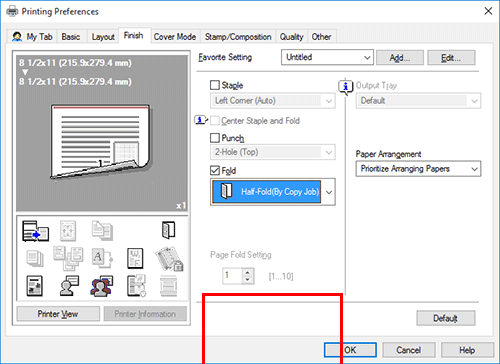Click the info icon beside Output Tray

346,87
